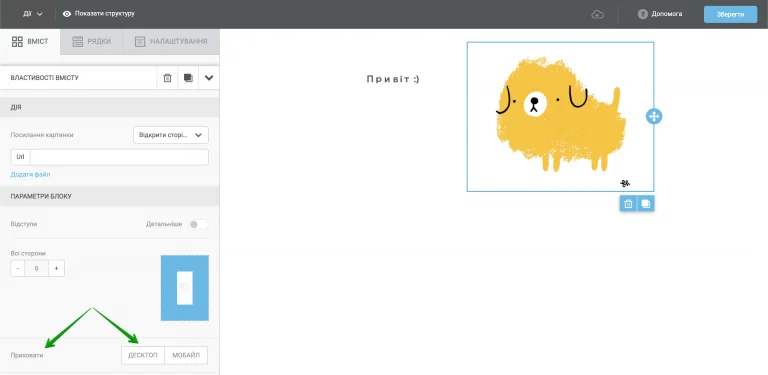
Task: Duplicate content via properties panel copy icon
Action: (188, 78)
